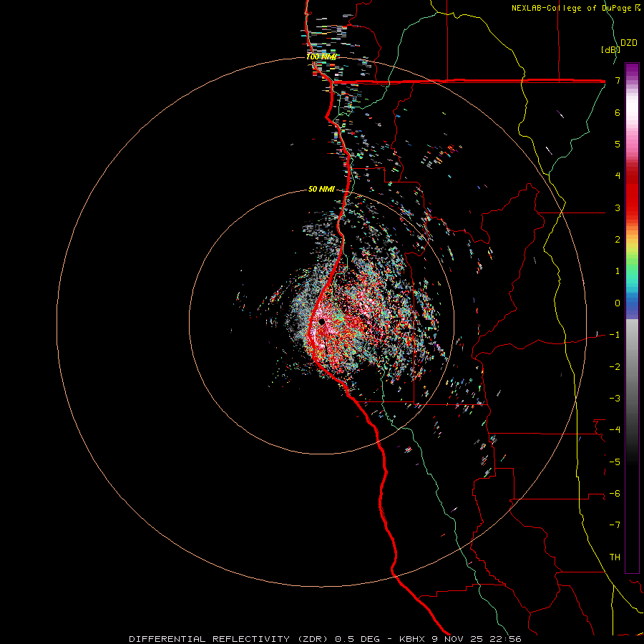The width and height of the screenshot is (644, 644).
Task: Click the -4 value on color scale
Action: (615, 430)
